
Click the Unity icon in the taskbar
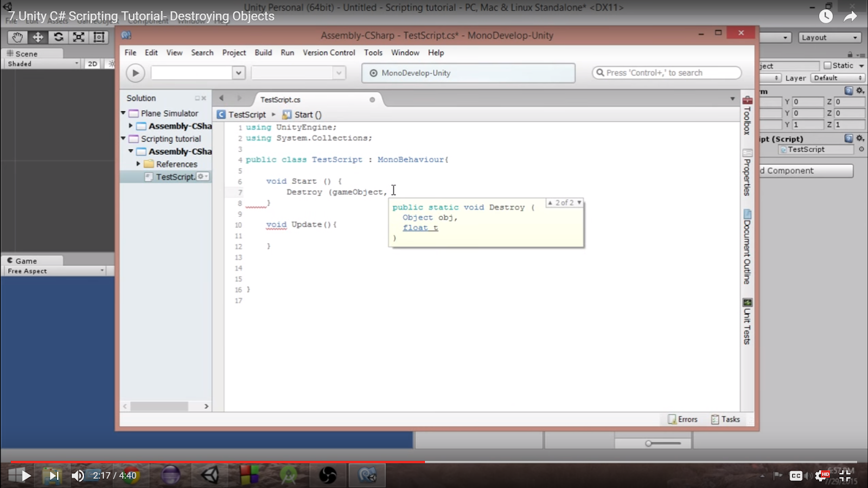210,475
